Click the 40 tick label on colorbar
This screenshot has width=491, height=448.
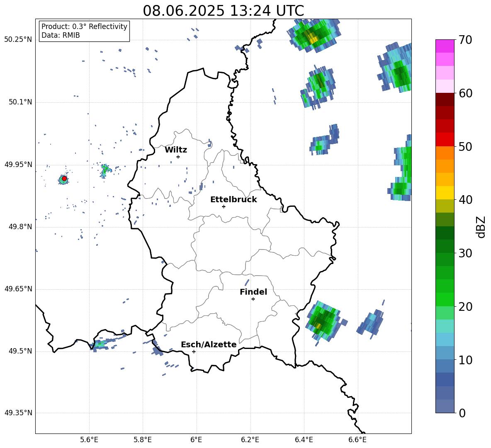point(465,200)
